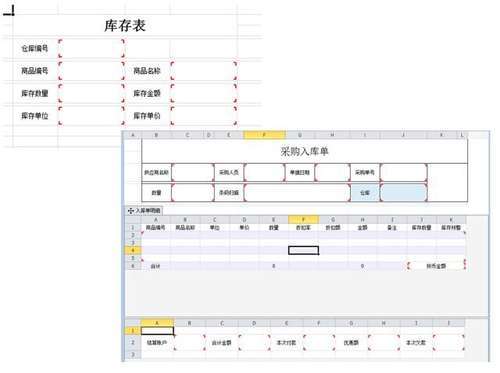Click the 备注 column title in the detail grid
This screenshot has height=373, width=500.
pos(392,228)
